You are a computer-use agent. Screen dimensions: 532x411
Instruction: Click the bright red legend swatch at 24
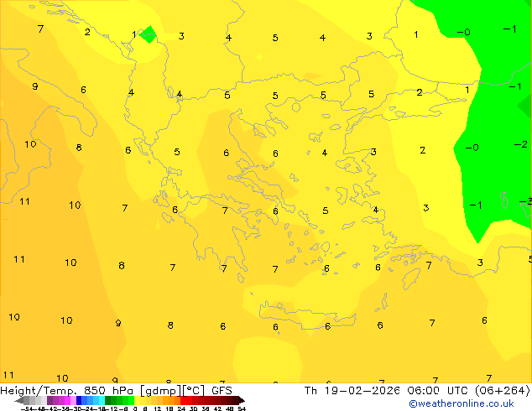pyautogui.click(x=183, y=400)
